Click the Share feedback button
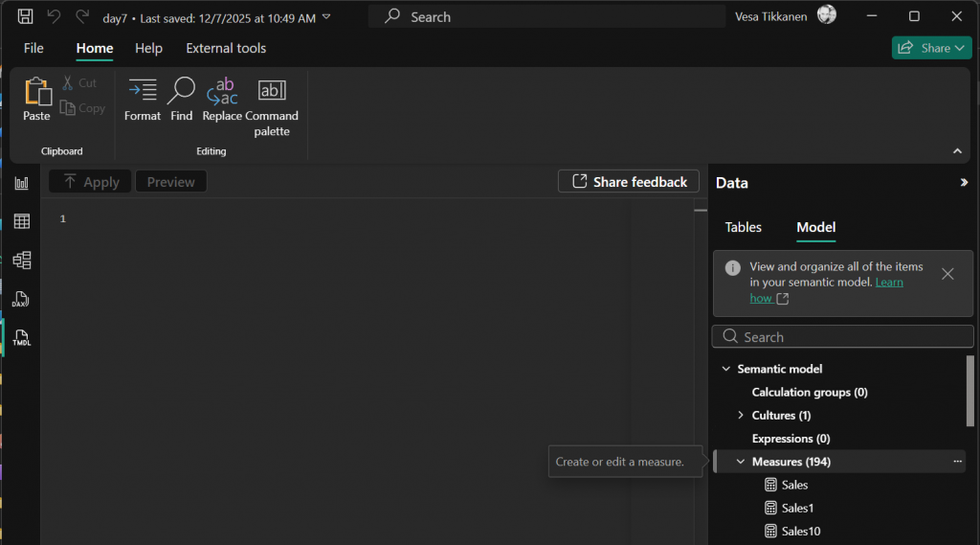Viewport: 980px width, 545px height. coord(629,182)
